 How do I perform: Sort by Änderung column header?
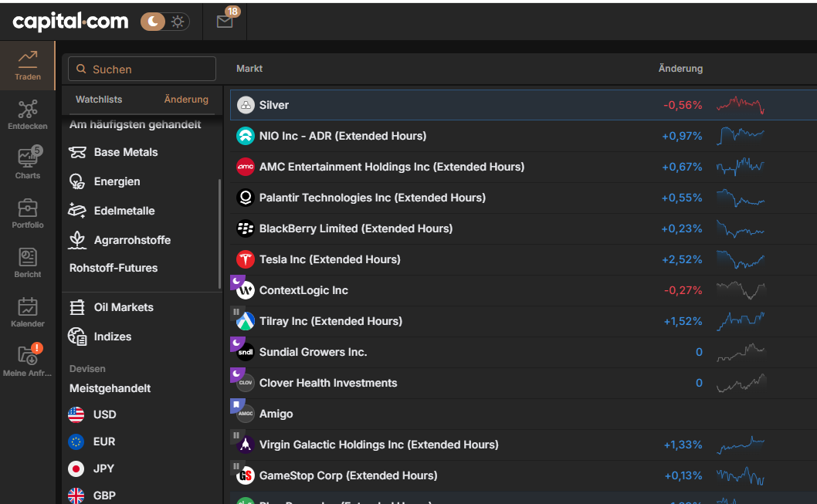(680, 69)
